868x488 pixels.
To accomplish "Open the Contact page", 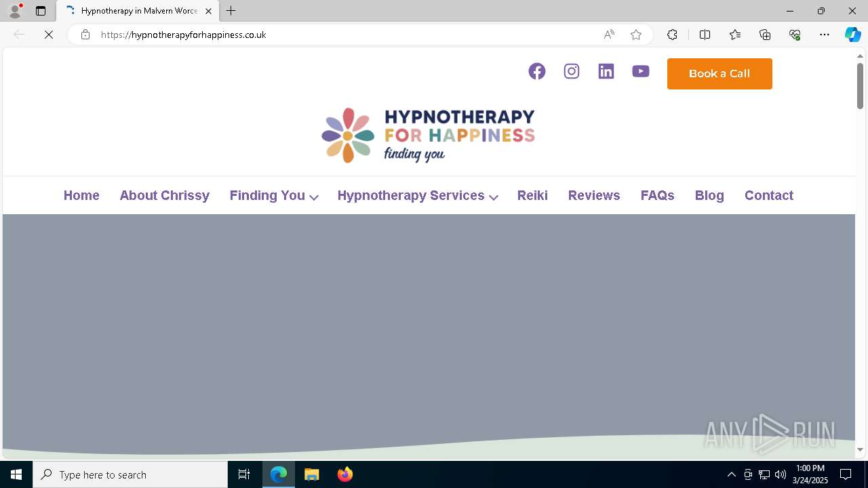I will (769, 195).
